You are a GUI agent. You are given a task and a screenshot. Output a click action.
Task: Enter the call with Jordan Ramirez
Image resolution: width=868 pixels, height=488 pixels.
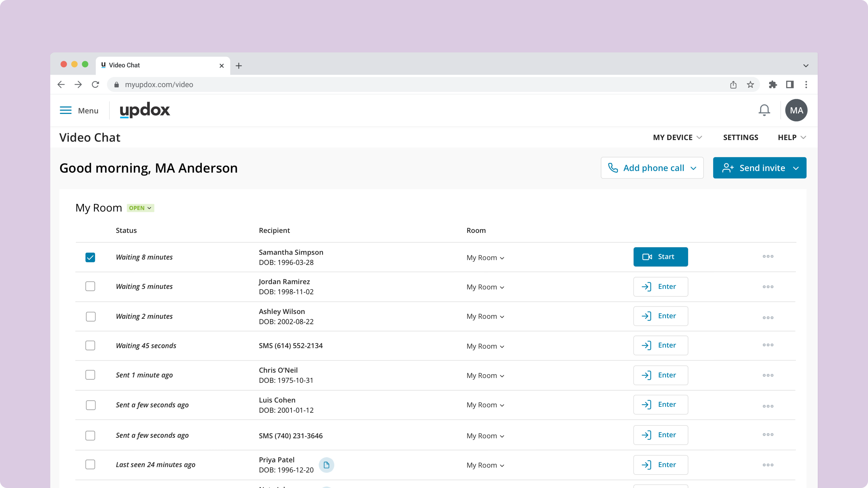(x=660, y=287)
